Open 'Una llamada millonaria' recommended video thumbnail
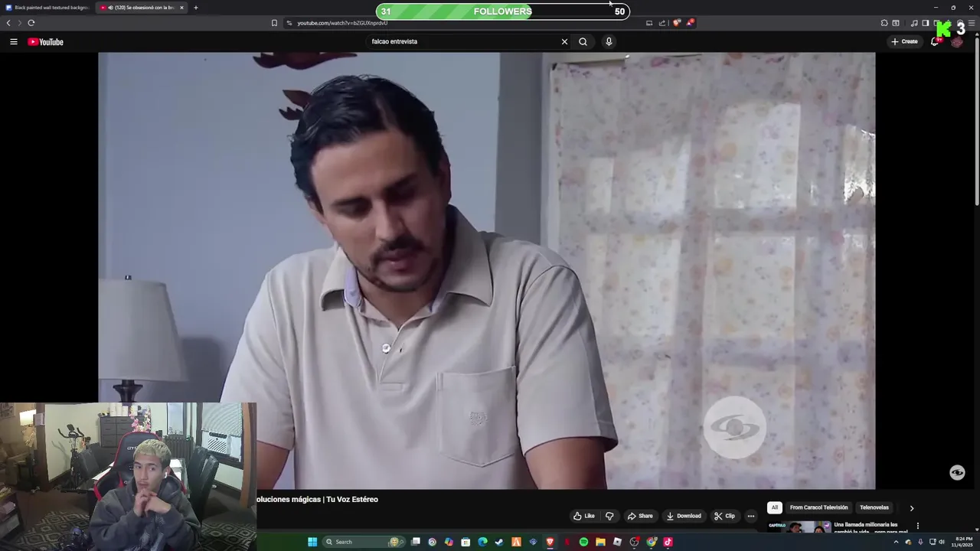 (799, 527)
